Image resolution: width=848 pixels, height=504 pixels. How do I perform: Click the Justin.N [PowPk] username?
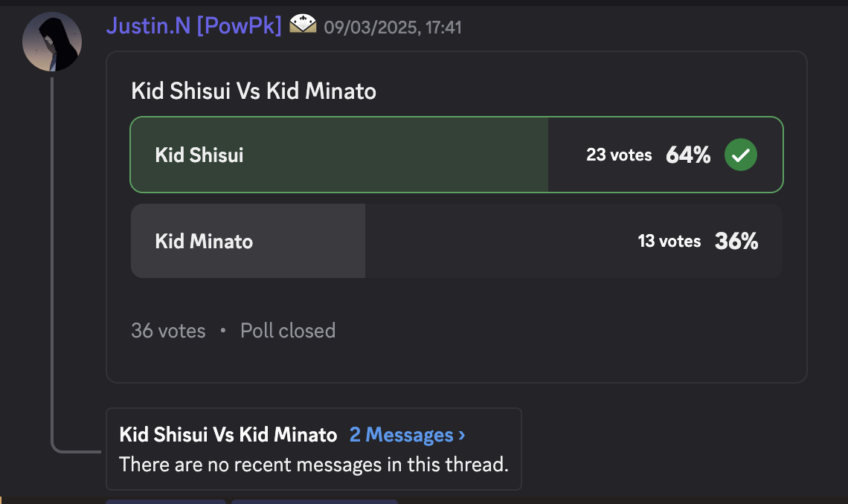(193, 25)
